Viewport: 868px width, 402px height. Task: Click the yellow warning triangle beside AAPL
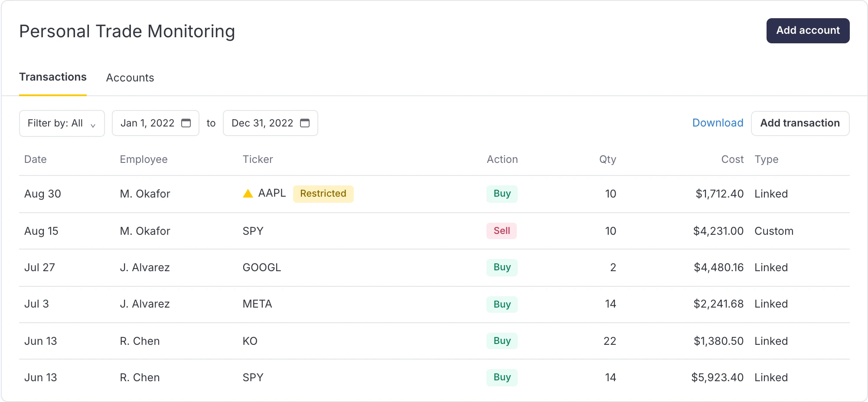[x=248, y=194]
